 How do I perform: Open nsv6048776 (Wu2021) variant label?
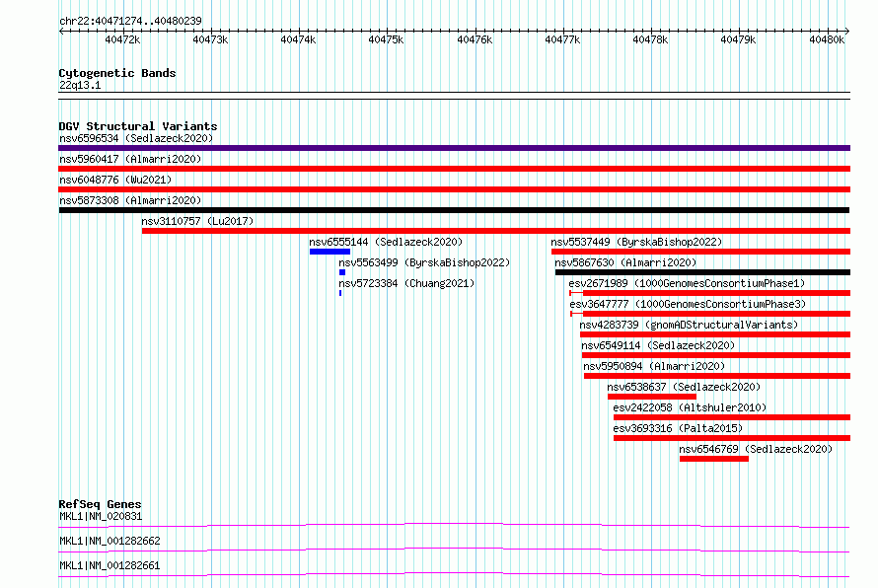click(115, 180)
